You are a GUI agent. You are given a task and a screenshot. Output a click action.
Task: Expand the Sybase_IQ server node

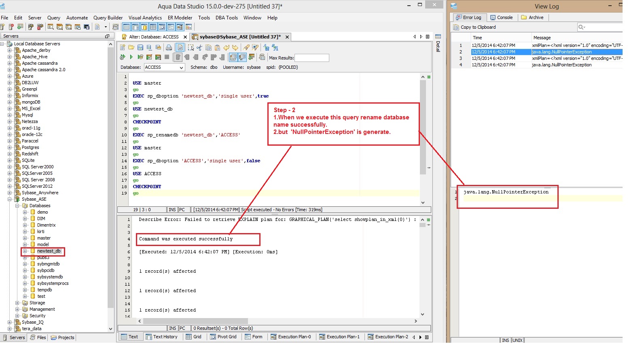[x=9, y=322]
